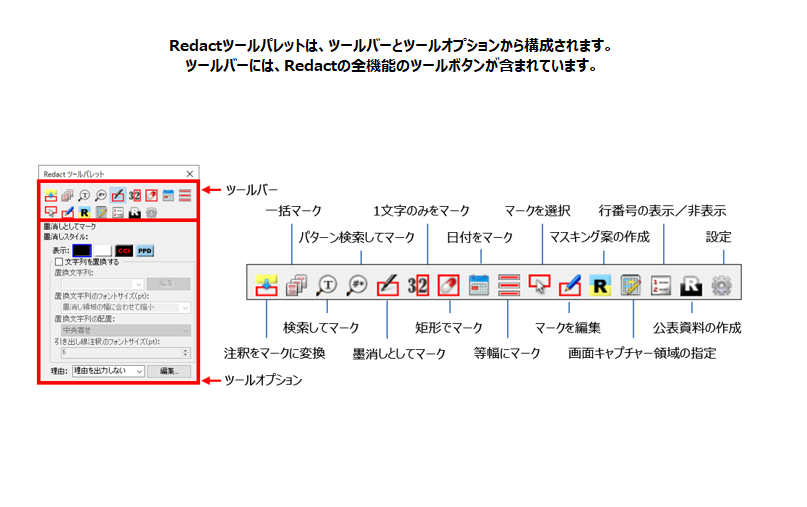Open 設定 gear icon in enlarged toolbar
807x507 pixels.
pyautogui.click(x=722, y=285)
